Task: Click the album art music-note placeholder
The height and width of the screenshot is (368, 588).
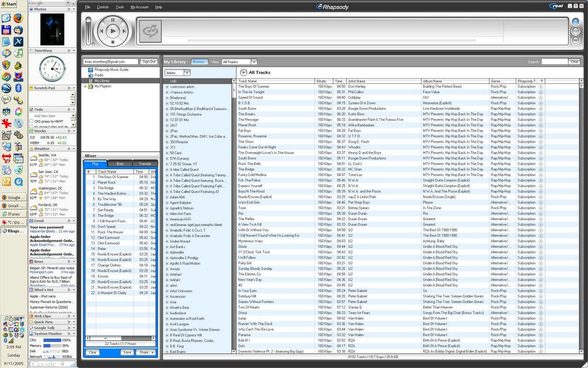Action: click(150, 31)
